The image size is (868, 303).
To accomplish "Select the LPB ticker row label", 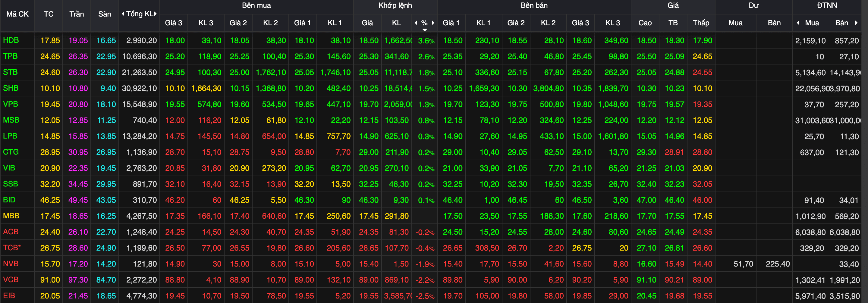I will 10,136.
